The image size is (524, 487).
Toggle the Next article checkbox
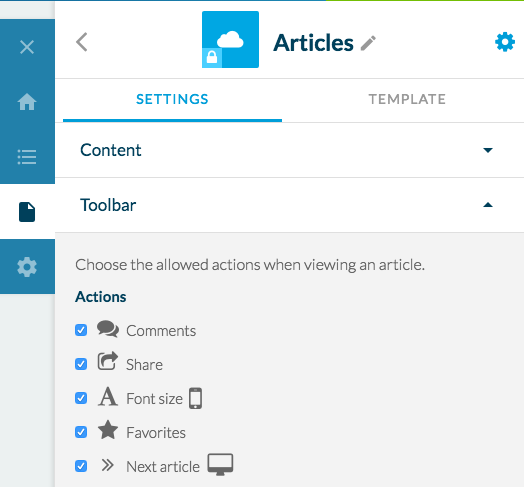pos(81,466)
